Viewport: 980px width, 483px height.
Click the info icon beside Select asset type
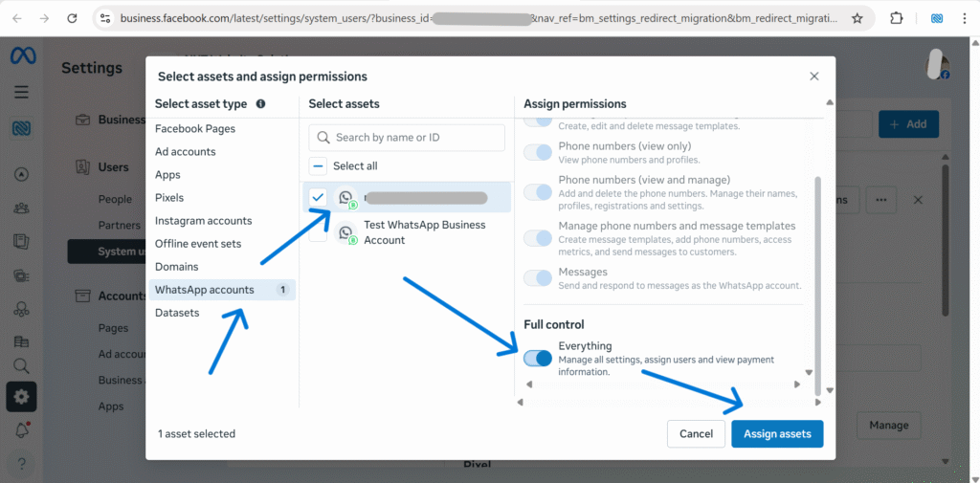coord(261,104)
